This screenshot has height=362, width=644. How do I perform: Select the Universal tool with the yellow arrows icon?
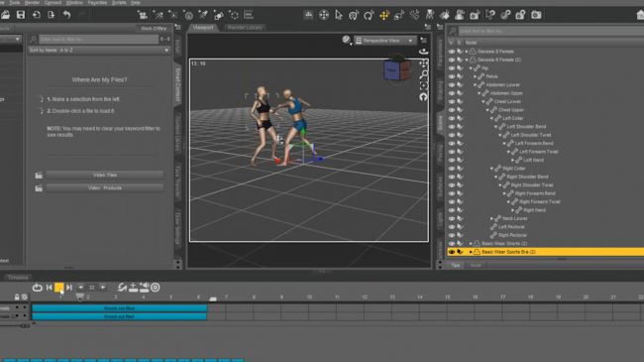click(384, 15)
